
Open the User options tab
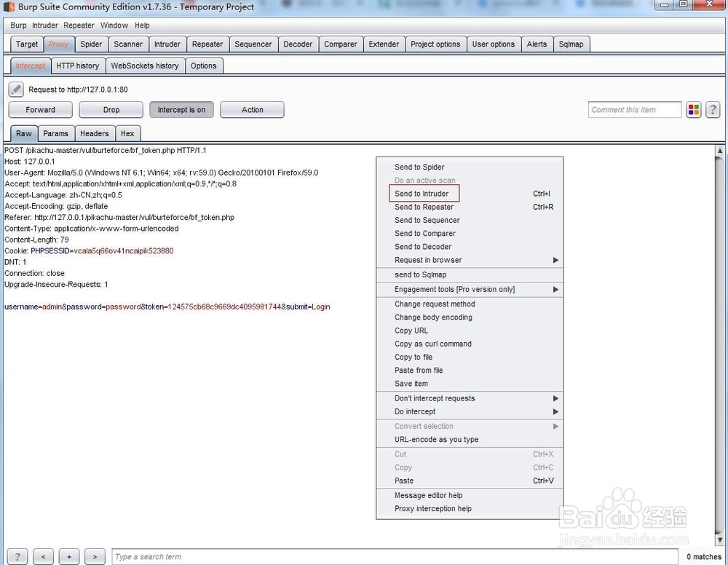click(494, 44)
